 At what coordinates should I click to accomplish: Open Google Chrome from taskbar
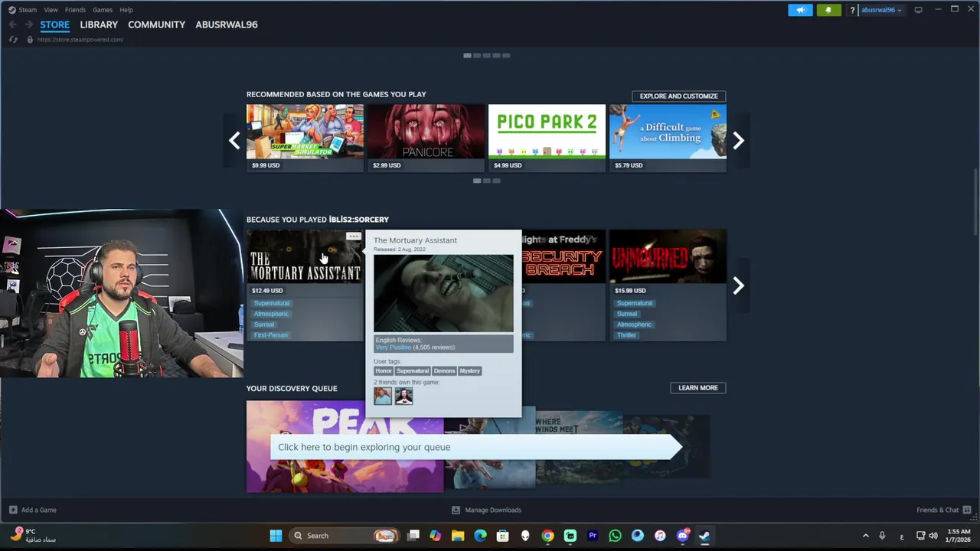click(x=547, y=536)
